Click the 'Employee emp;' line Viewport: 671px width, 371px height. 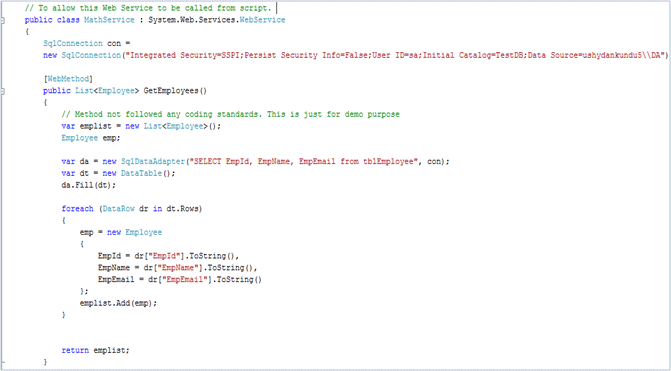click(91, 138)
